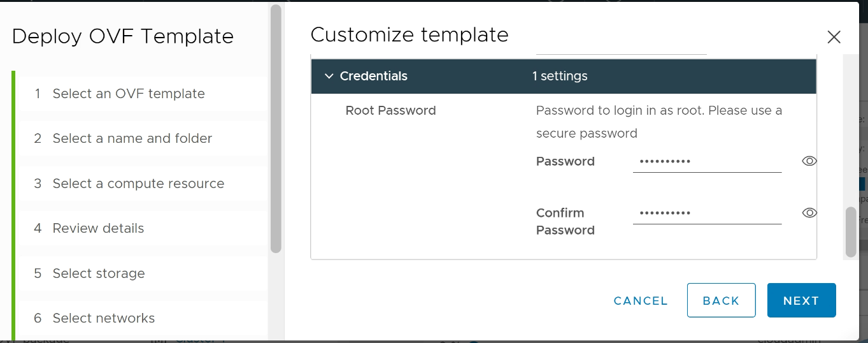Jump to step 3 Select a compute resource

[138, 184]
